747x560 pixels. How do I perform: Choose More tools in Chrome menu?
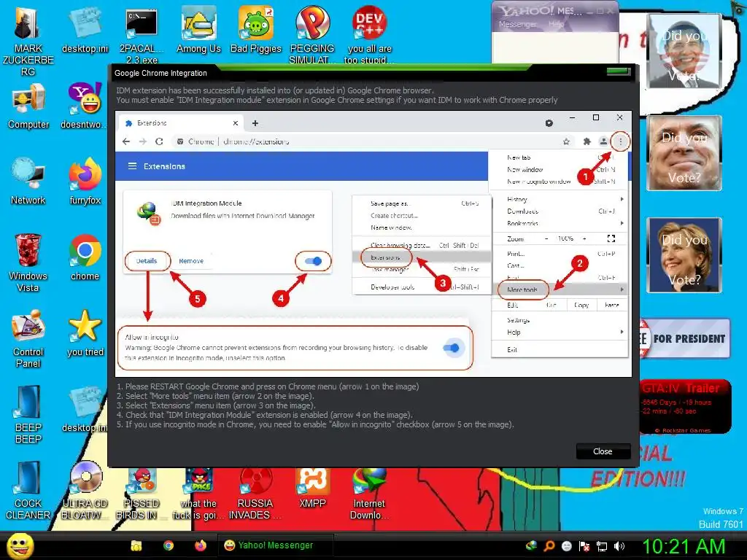[560, 289]
